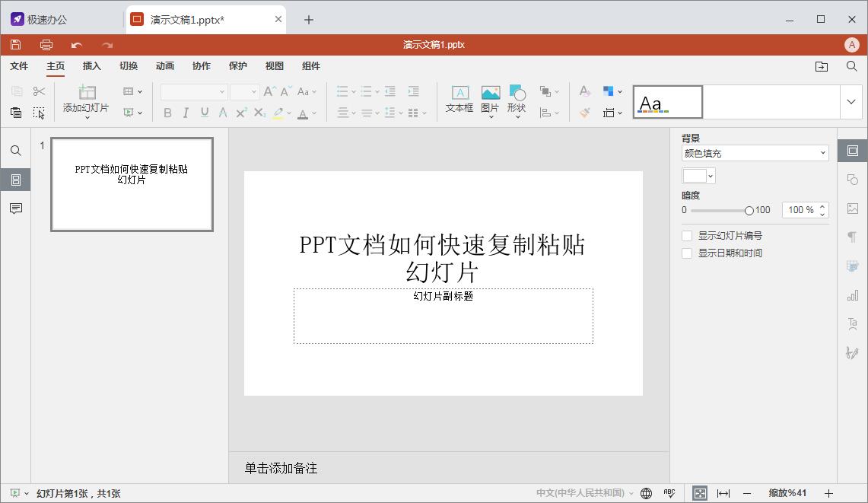
Task: Insert a text box (文本框)
Action: [459, 99]
